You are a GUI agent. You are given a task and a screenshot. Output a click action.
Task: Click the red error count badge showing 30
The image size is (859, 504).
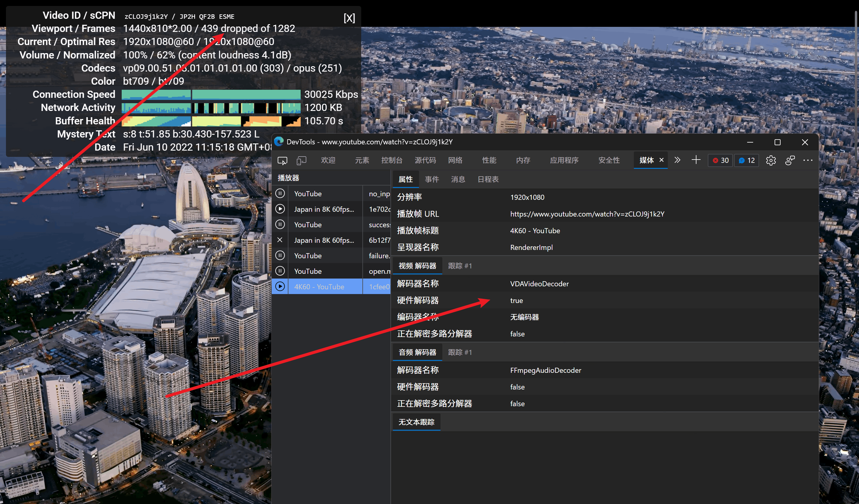pos(720,160)
